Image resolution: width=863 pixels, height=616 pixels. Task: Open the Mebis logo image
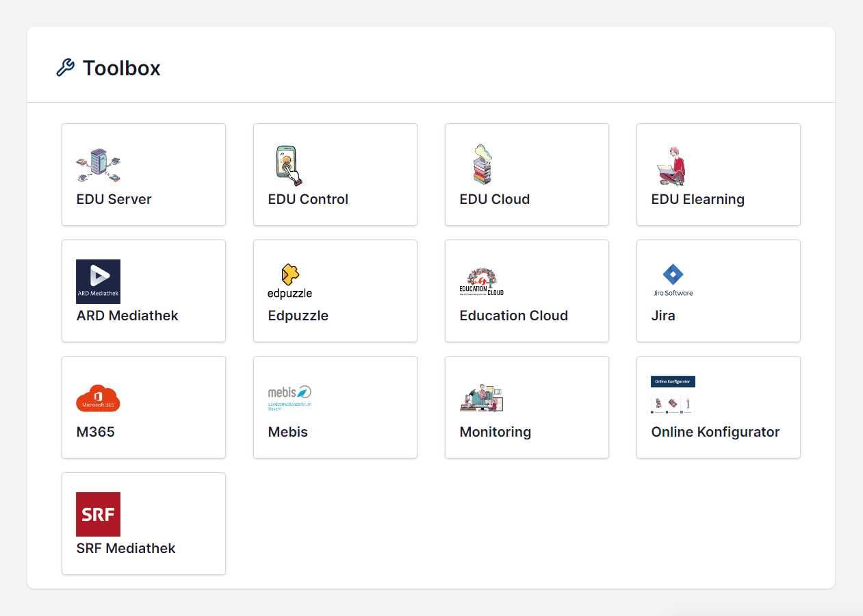pyautogui.click(x=289, y=398)
